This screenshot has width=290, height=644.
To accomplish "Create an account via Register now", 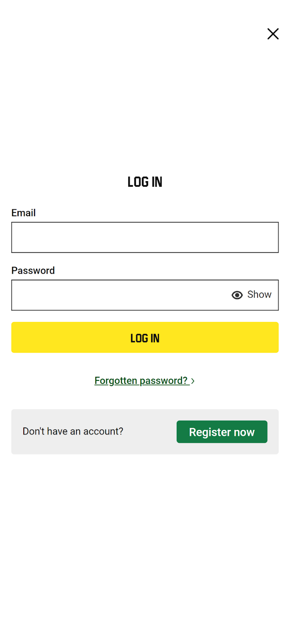I will click(x=222, y=432).
